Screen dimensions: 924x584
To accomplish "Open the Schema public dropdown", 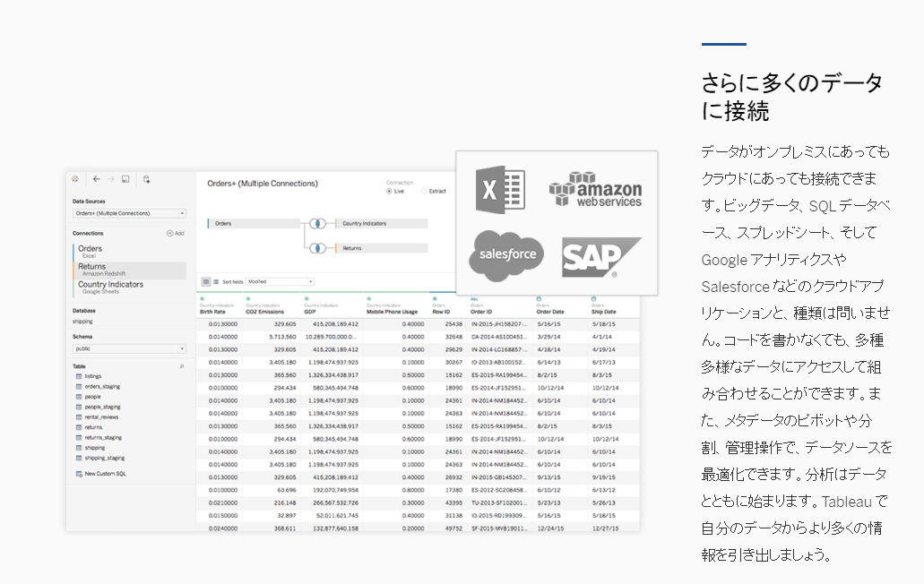I will tap(129, 348).
